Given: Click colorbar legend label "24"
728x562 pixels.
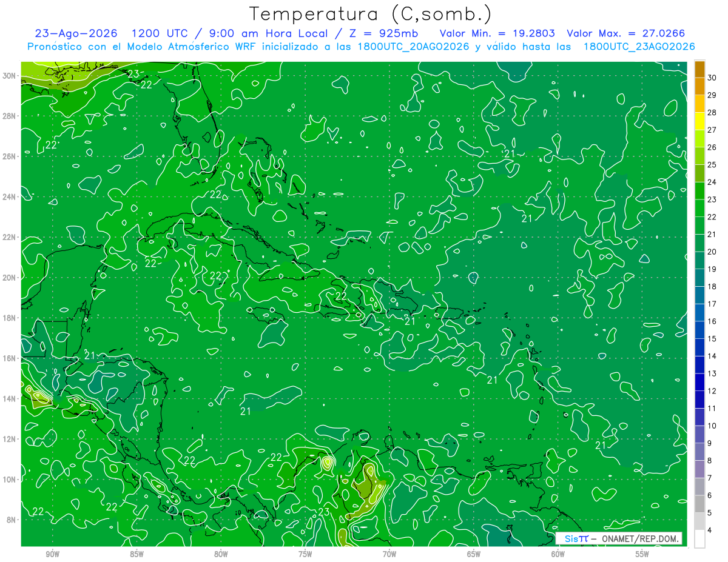Looking at the screenshot, I should pos(712,182).
